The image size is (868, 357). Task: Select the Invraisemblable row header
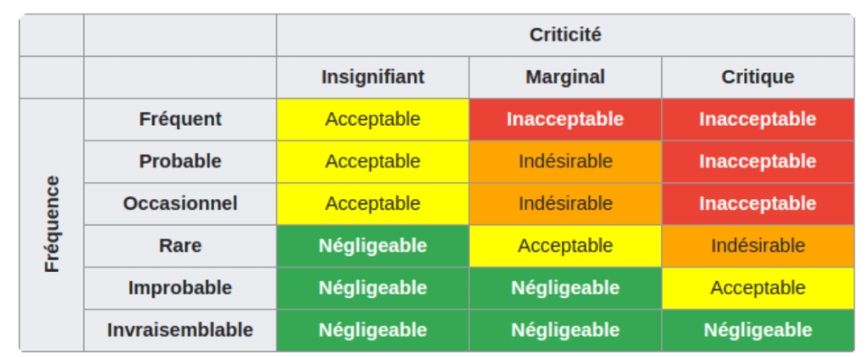(x=180, y=330)
